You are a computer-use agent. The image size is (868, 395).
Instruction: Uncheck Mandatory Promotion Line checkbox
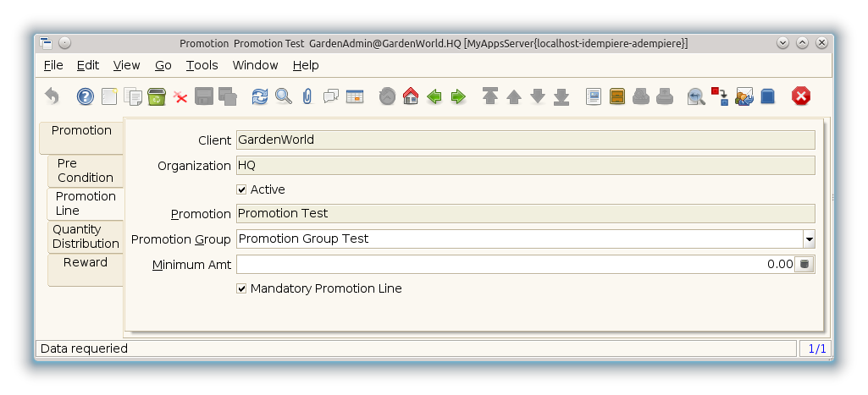coord(242,288)
